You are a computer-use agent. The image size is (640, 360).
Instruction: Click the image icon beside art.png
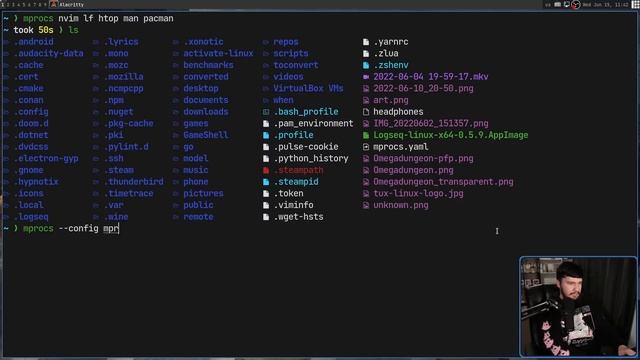[366, 100]
